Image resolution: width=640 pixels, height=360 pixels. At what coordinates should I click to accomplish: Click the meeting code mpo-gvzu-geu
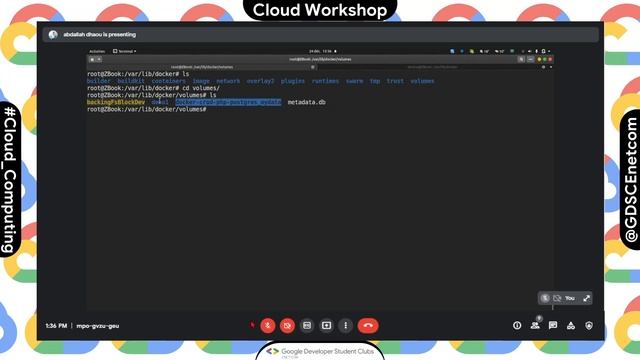pyautogui.click(x=98, y=326)
